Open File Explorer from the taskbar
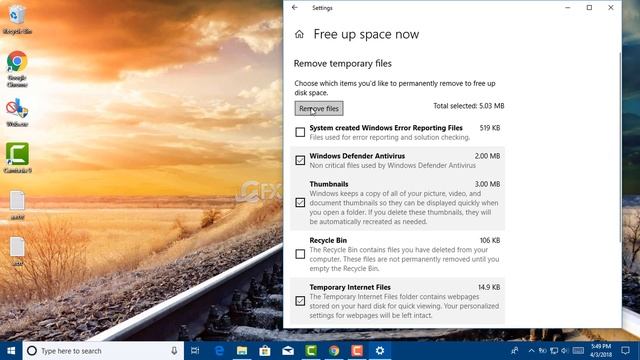The height and width of the screenshot is (360, 640). [242, 351]
